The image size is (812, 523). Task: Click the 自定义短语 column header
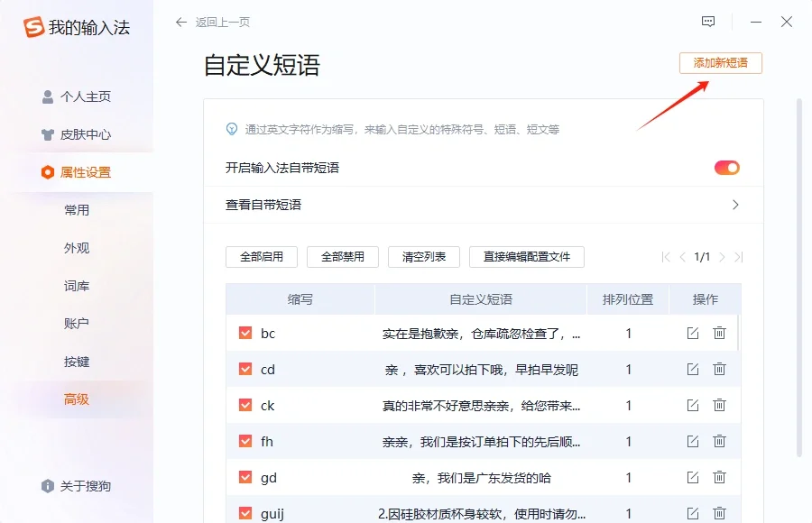coord(481,299)
